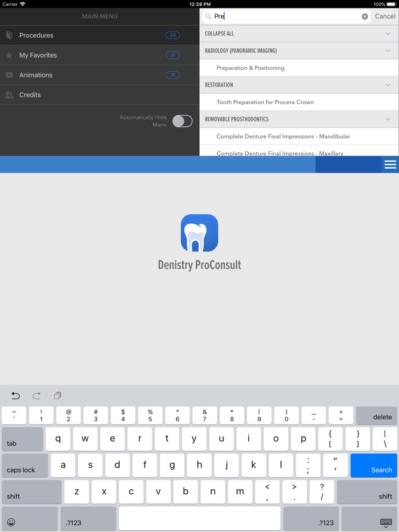Tap the keyboard undo arrow icon
Screen dimensions: 399x532
16,396
